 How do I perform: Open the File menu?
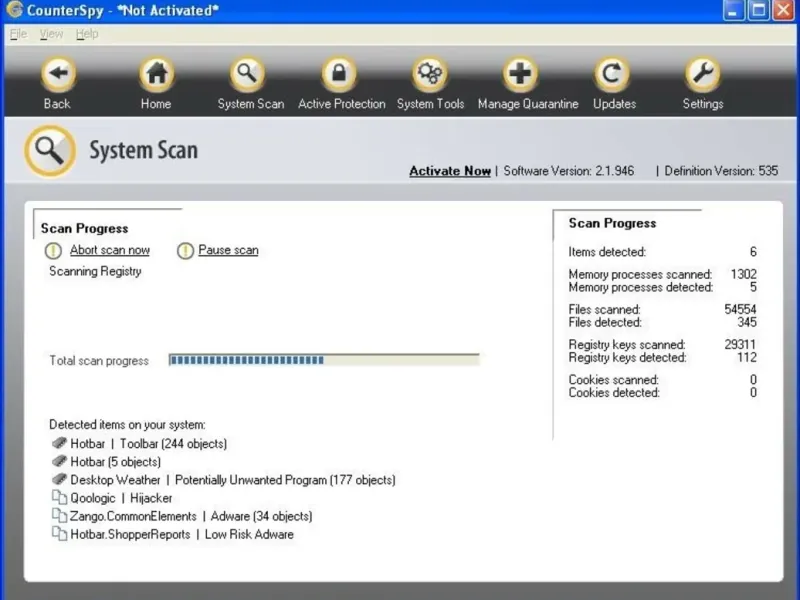18,34
